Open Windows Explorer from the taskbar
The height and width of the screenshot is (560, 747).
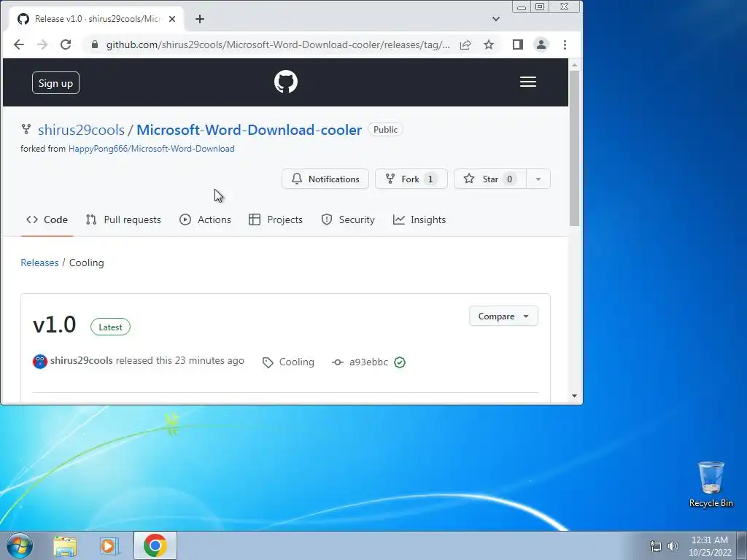(65, 546)
